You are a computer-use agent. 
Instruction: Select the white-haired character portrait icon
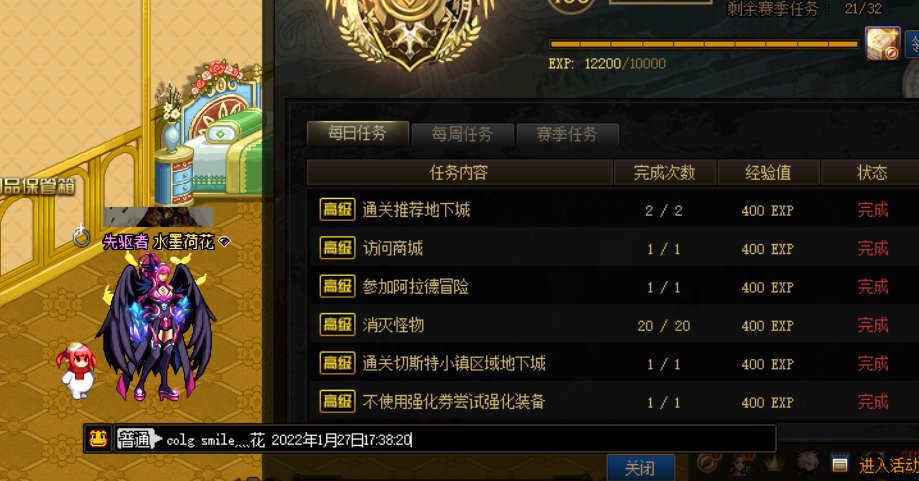[x=807, y=463]
